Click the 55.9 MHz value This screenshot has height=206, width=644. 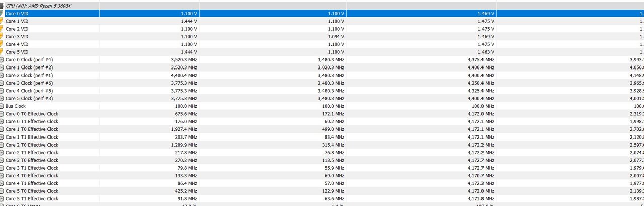(x=335, y=168)
